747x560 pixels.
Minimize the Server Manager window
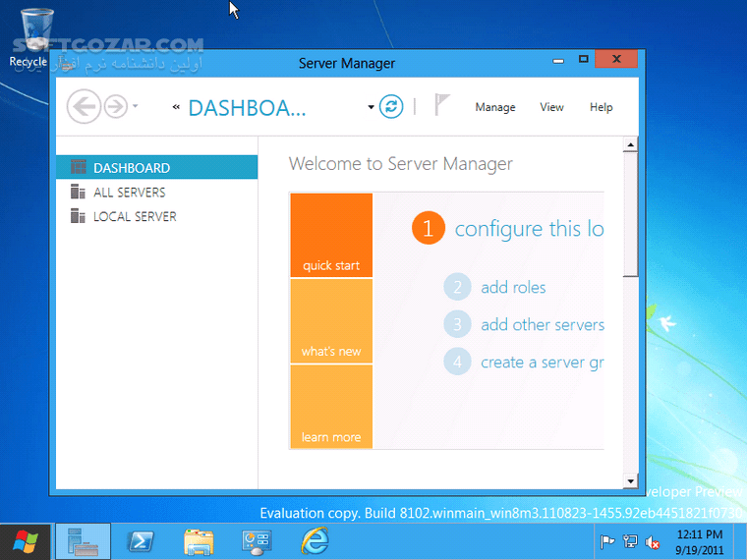tap(558, 60)
